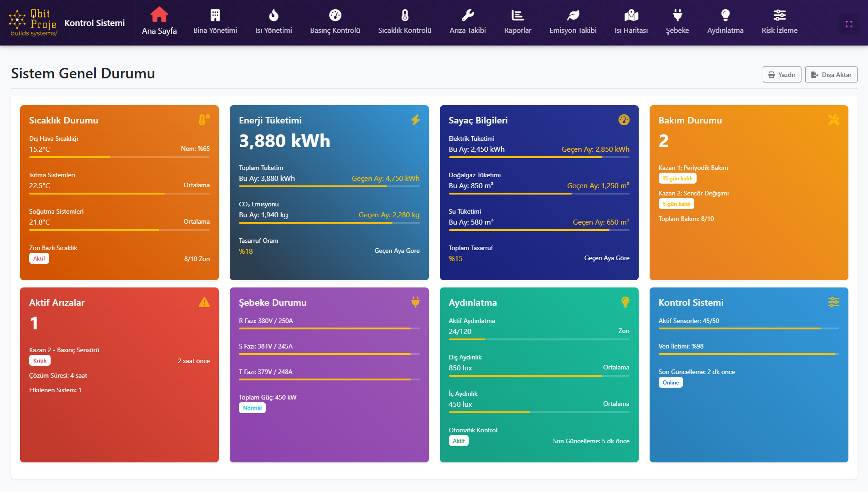
Task: Click the warning icon on Aktif Arızalar
Action: point(204,302)
